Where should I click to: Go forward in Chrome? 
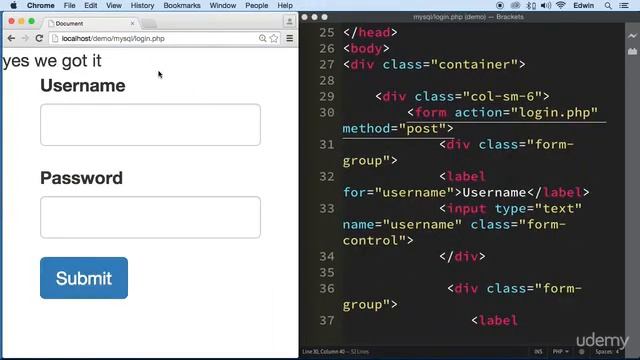[25, 38]
